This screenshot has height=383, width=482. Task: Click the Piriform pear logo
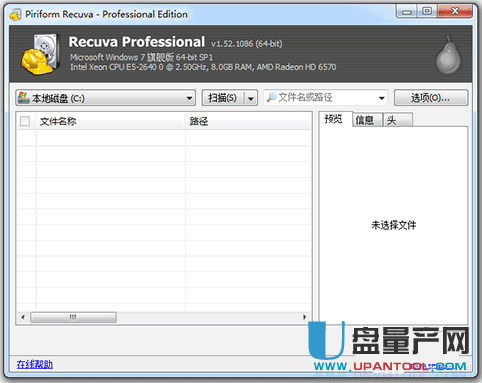(x=448, y=56)
